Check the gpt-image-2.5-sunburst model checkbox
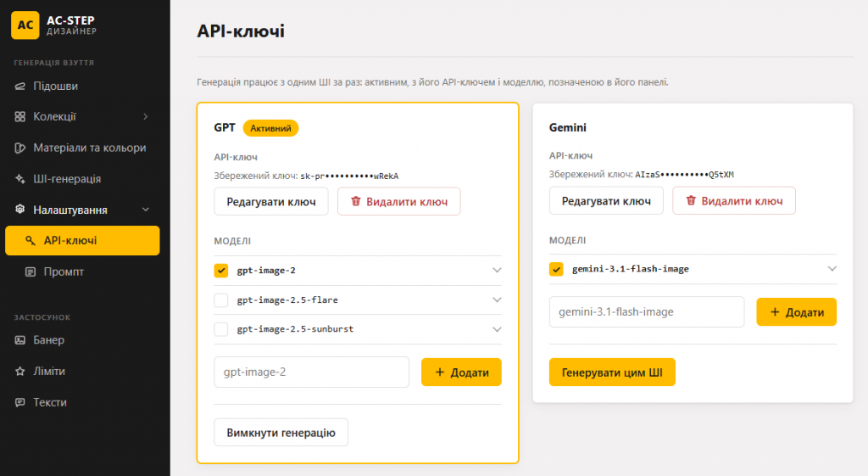The image size is (868, 476). [x=221, y=329]
